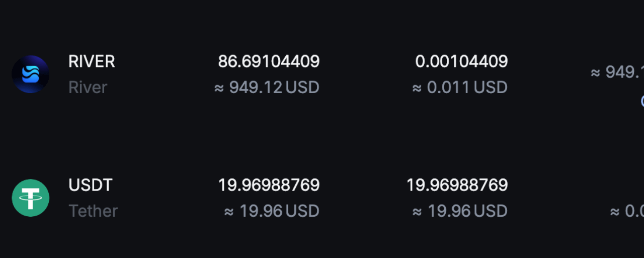The height and width of the screenshot is (258, 644).
Task: Click the ≈ symbol before 0.011 USD
Action: [417, 88]
